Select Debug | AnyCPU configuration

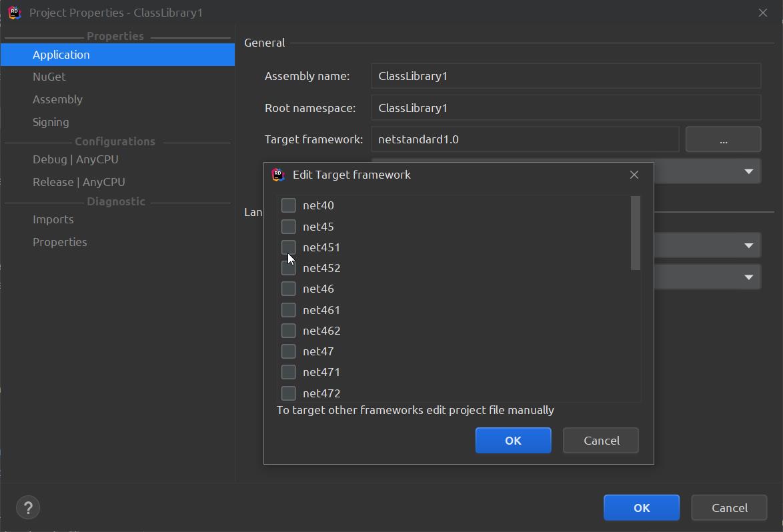75,159
